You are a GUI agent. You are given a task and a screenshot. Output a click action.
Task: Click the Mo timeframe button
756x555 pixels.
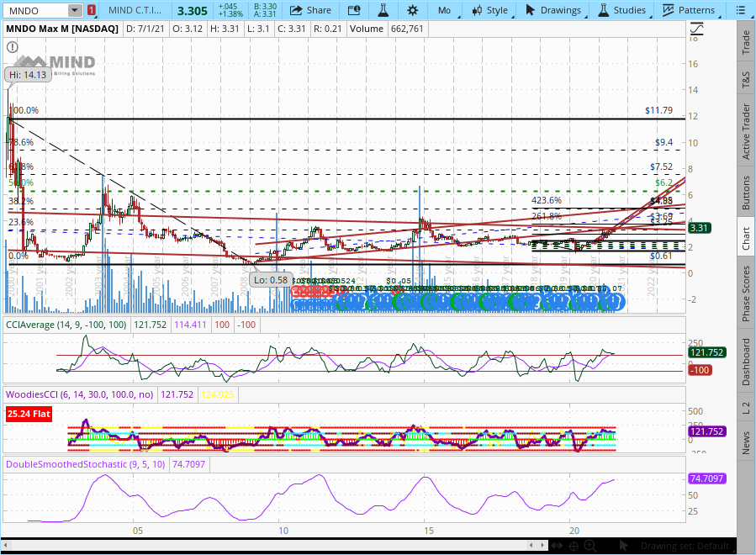[x=444, y=10]
